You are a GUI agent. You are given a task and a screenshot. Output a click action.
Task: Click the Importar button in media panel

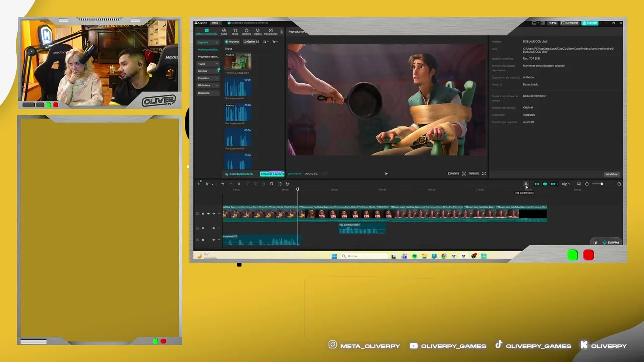[x=232, y=42]
